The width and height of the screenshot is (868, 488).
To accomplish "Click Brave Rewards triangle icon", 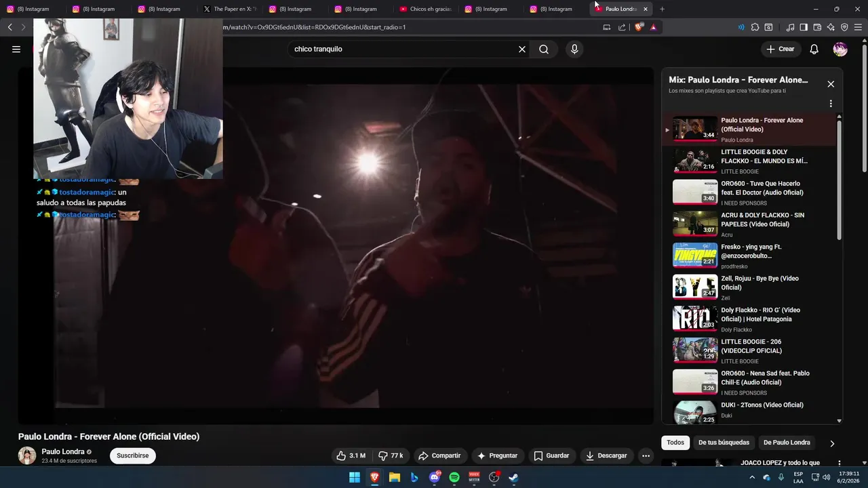I will pyautogui.click(x=653, y=27).
